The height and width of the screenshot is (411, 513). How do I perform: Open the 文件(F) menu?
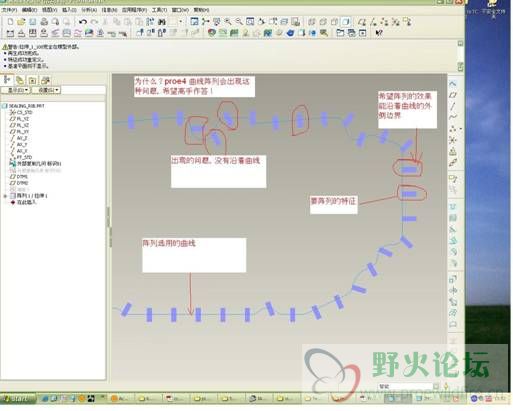pos(9,10)
